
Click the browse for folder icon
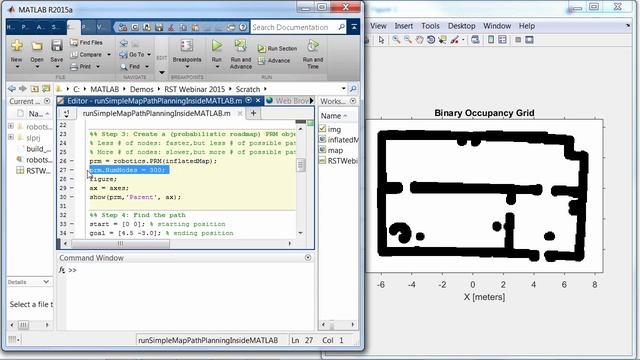pyautogui.click(x=46, y=89)
